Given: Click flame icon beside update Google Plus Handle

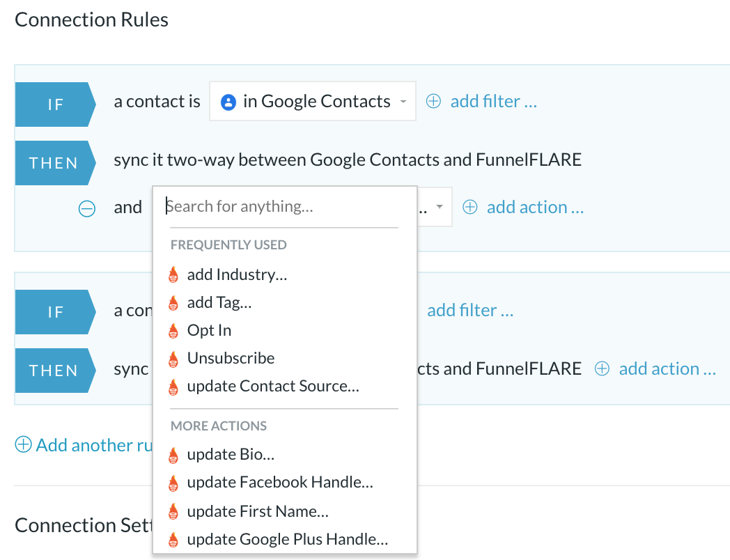Looking at the screenshot, I should (x=173, y=540).
